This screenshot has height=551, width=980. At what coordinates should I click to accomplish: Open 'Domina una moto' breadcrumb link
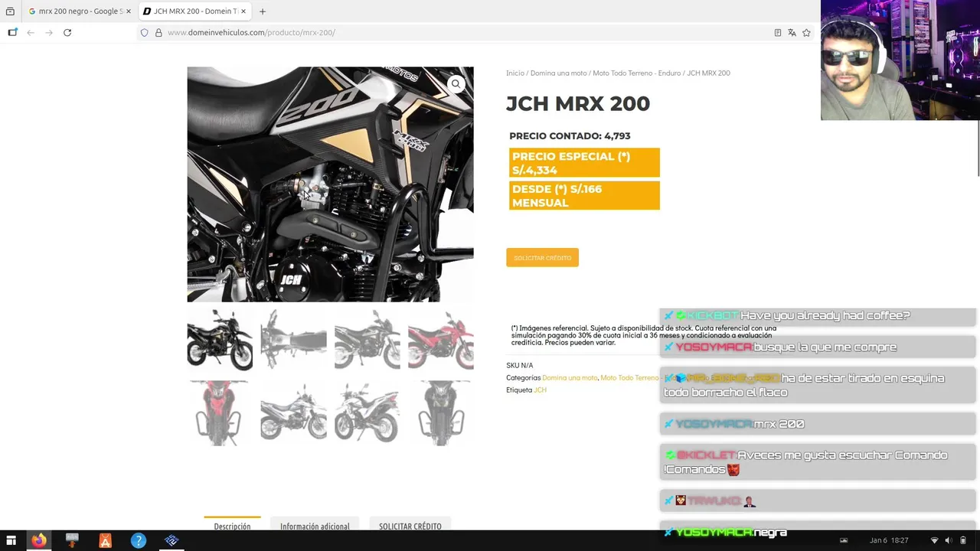(x=558, y=73)
